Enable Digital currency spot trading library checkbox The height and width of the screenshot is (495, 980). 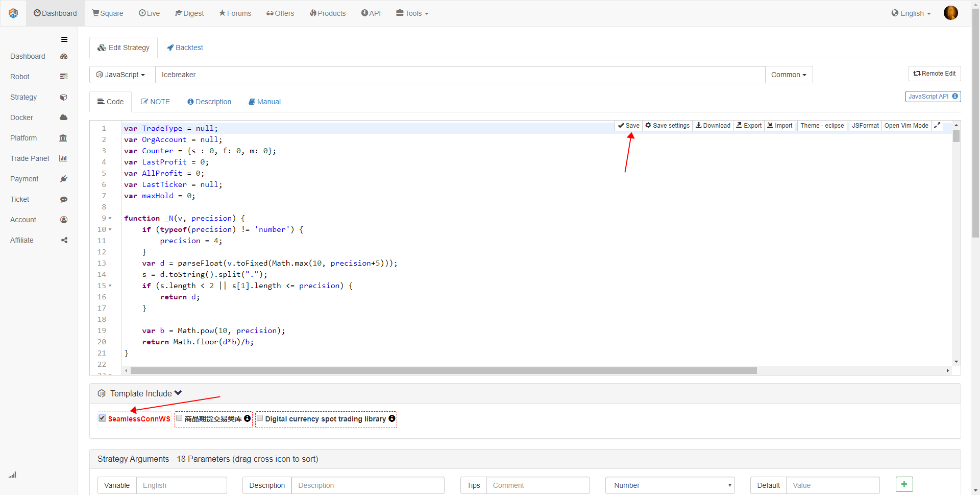[260, 418]
